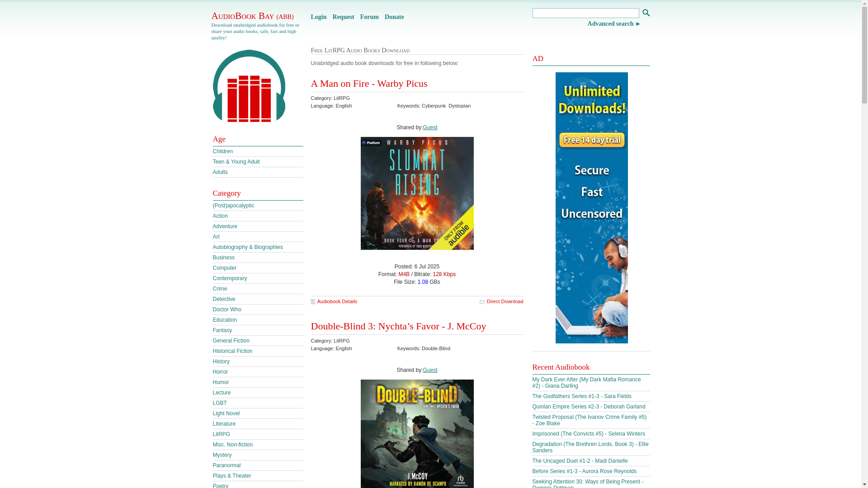Open Audiobook Details link
868x488 pixels.
point(337,301)
